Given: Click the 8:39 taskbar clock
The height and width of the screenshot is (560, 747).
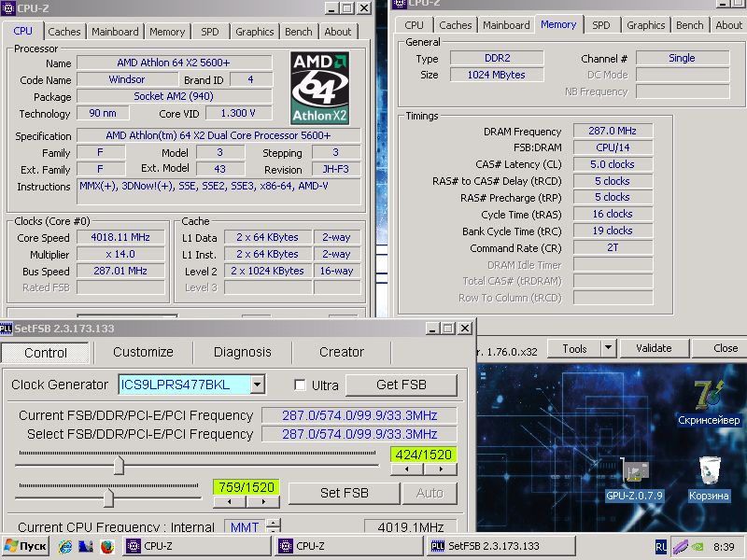Looking at the screenshot, I should click(724, 547).
